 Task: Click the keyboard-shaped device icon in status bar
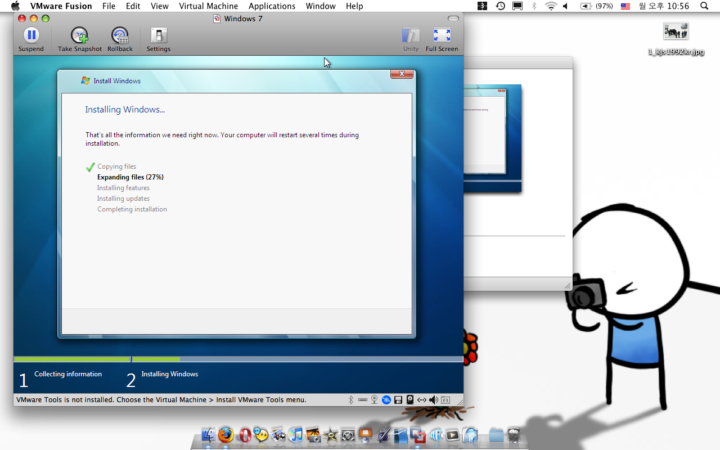362,400
